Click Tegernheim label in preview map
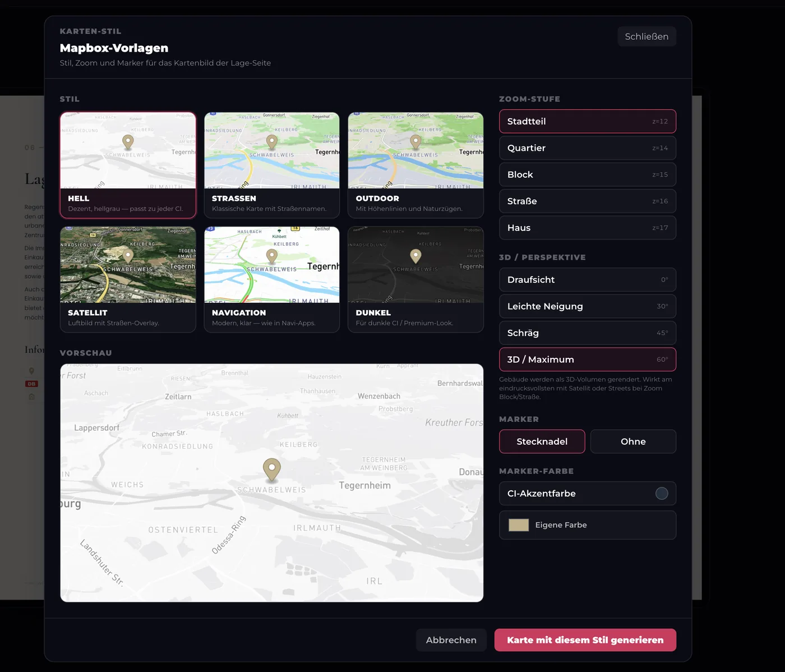This screenshot has height=672, width=785. (x=364, y=485)
